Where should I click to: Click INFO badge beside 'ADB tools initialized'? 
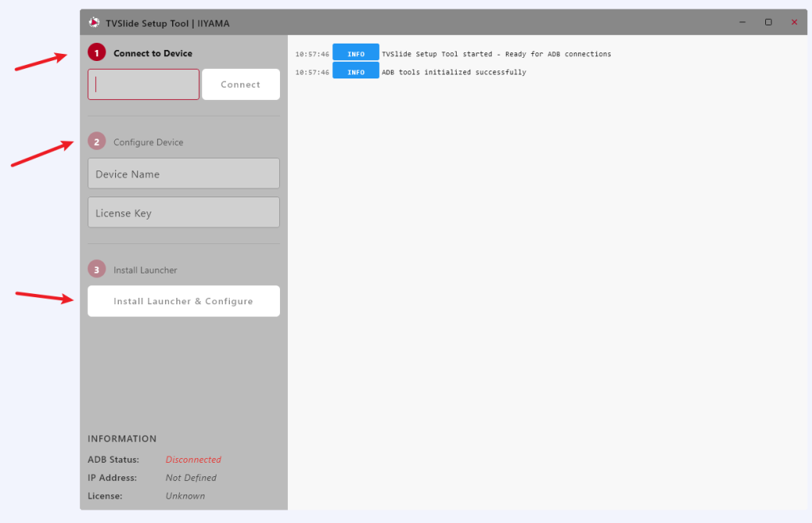click(355, 72)
